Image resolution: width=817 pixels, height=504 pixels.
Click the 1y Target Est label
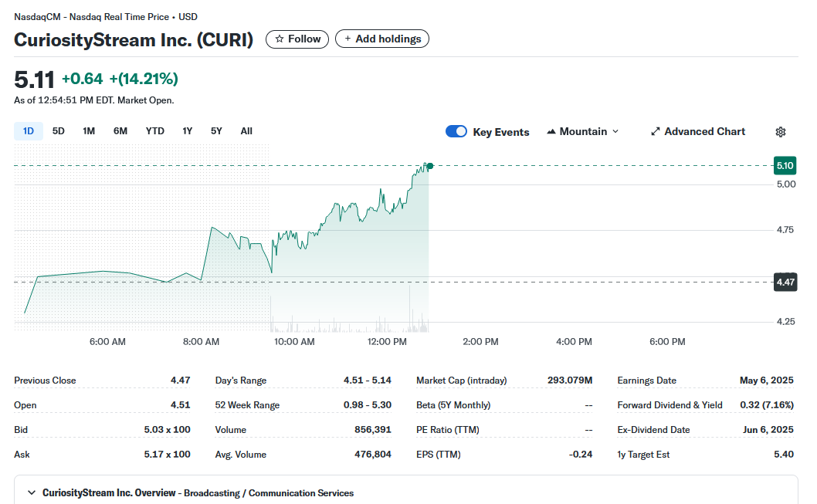[643, 455]
